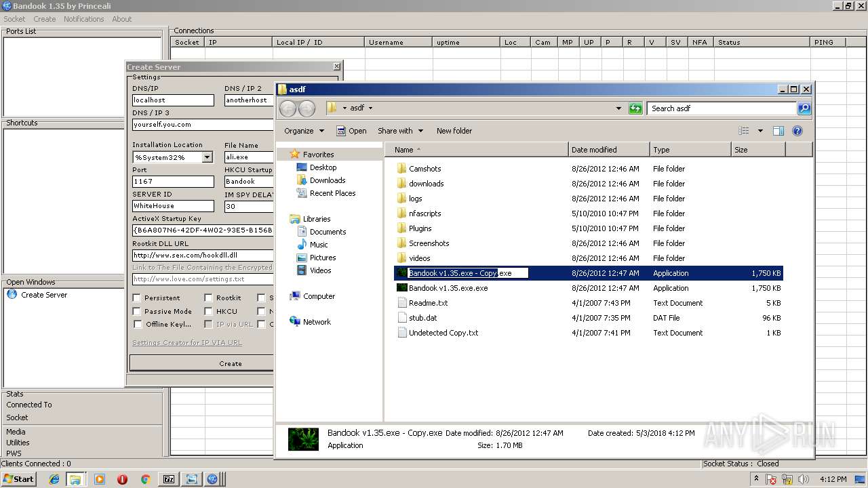The height and width of the screenshot is (488, 868).
Task: Expand the Organize menu
Action: pos(304,131)
